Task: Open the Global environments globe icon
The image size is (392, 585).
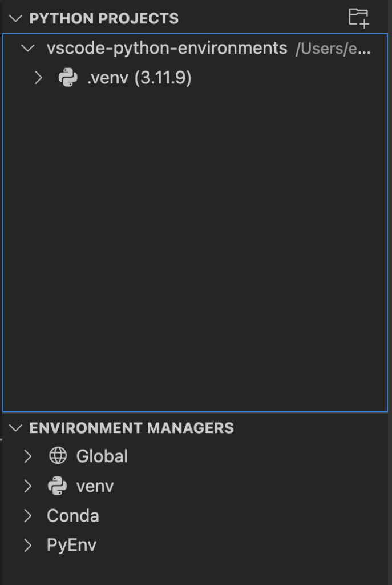Action: click(59, 456)
